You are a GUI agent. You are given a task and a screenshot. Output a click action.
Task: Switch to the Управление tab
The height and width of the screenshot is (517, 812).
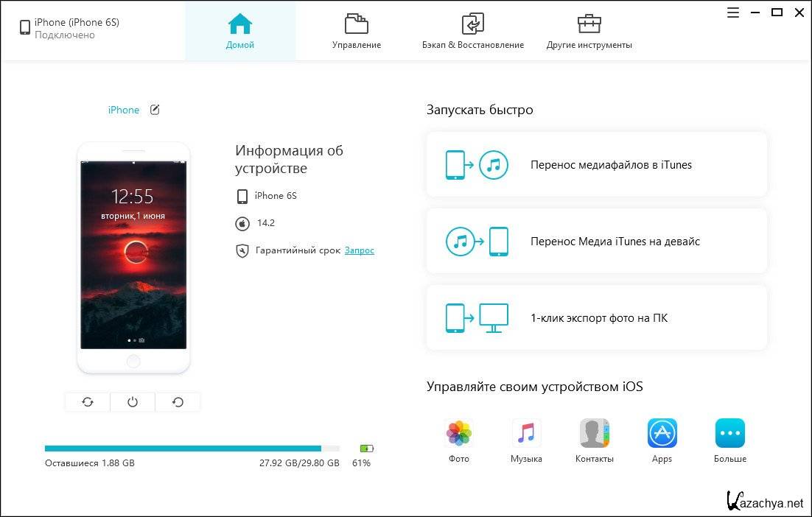tap(357, 31)
